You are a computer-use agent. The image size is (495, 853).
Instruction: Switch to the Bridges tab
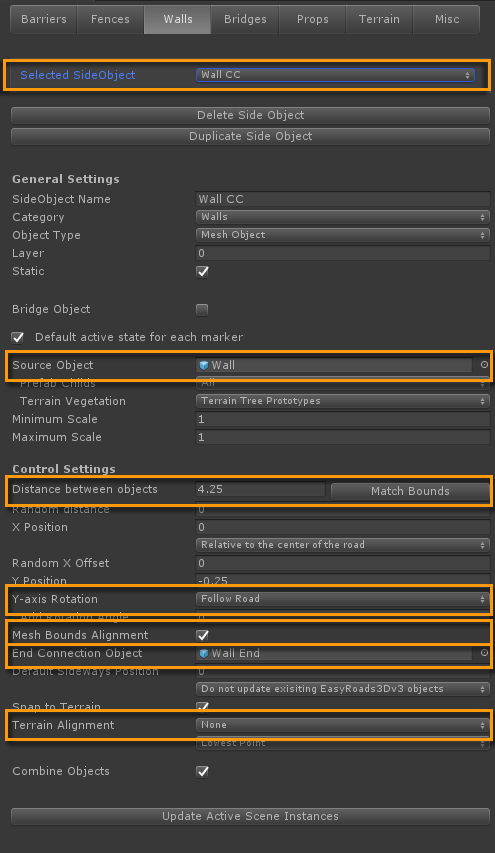pos(245,19)
